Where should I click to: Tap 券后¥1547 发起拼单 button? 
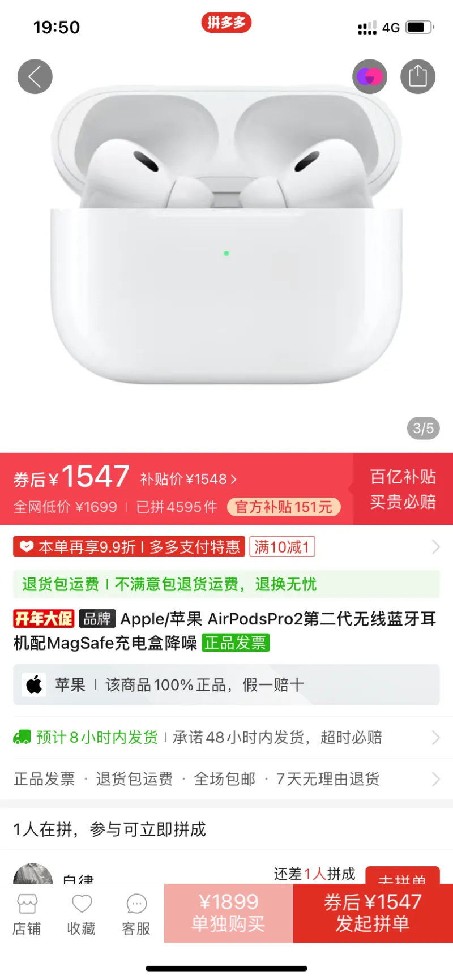(x=373, y=913)
